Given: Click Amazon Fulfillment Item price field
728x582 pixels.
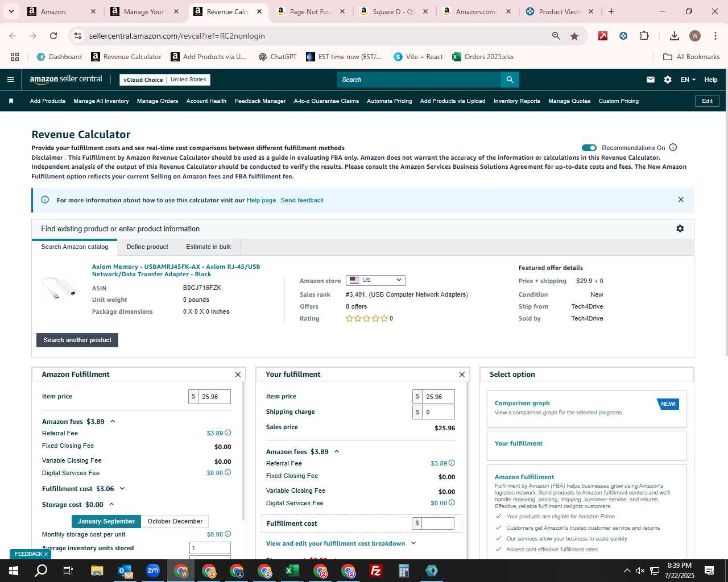Looking at the screenshot, I should click(214, 397).
